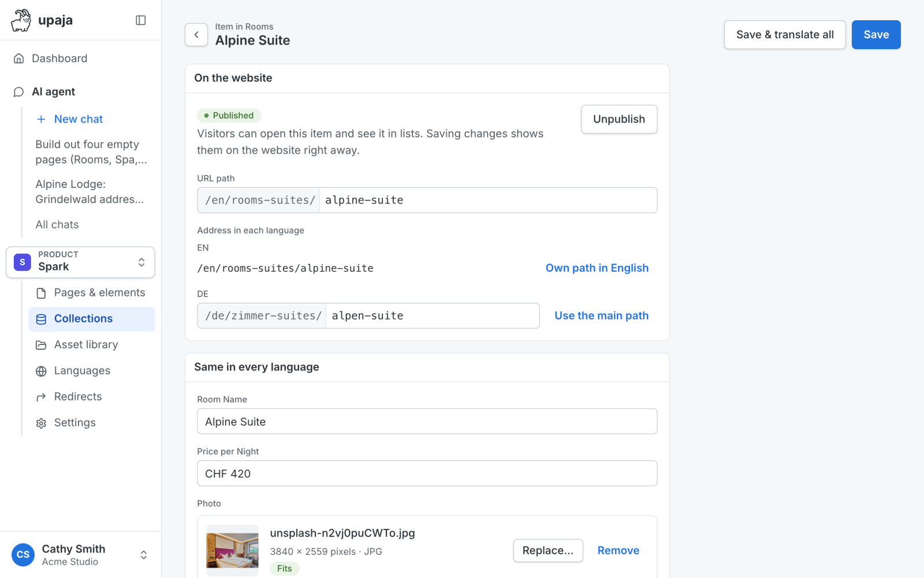Click the Pages & elements file icon
This screenshot has height=578, width=924.
41,293
